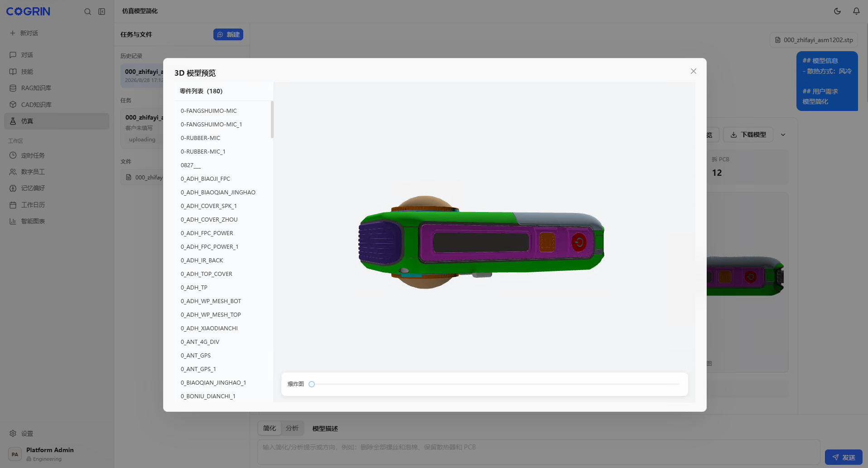Open RAG知识库 in the sidebar

coord(57,88)
